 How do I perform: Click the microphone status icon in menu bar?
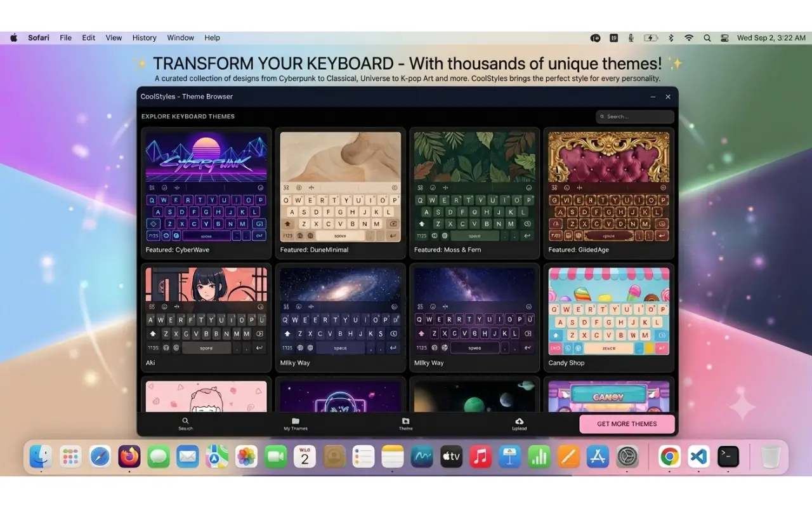631,38
